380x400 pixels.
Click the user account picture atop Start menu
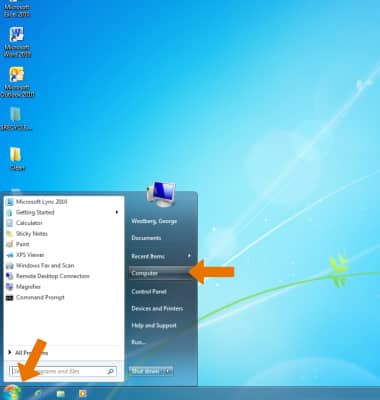(161, 195)
